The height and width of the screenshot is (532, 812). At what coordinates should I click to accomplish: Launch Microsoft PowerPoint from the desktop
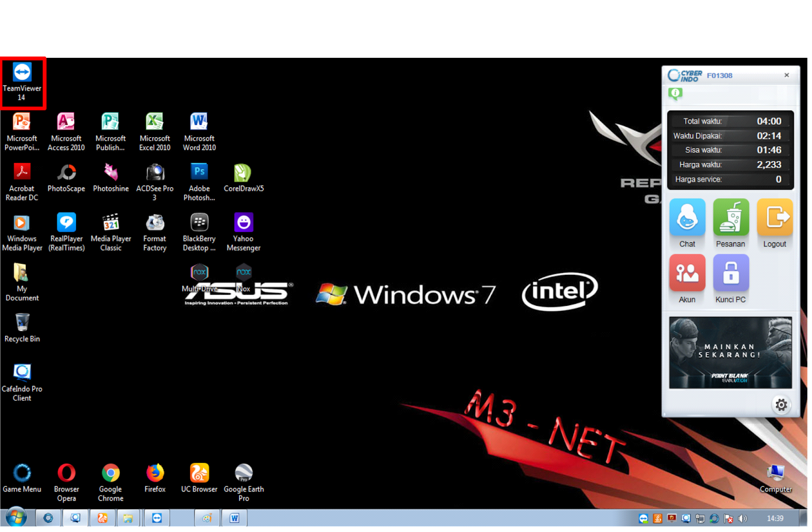[x=22, y=132]
